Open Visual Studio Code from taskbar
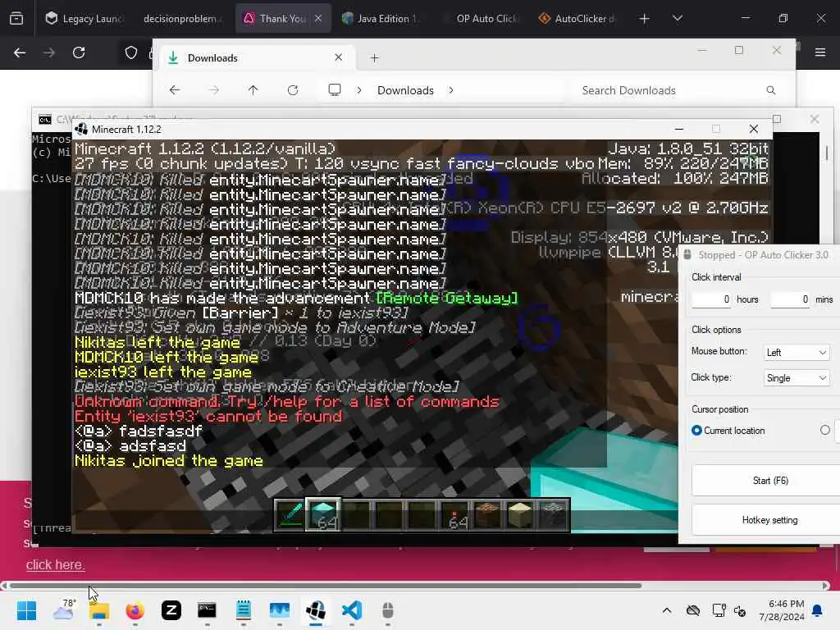The image size is (840, 630). (351, 610)
